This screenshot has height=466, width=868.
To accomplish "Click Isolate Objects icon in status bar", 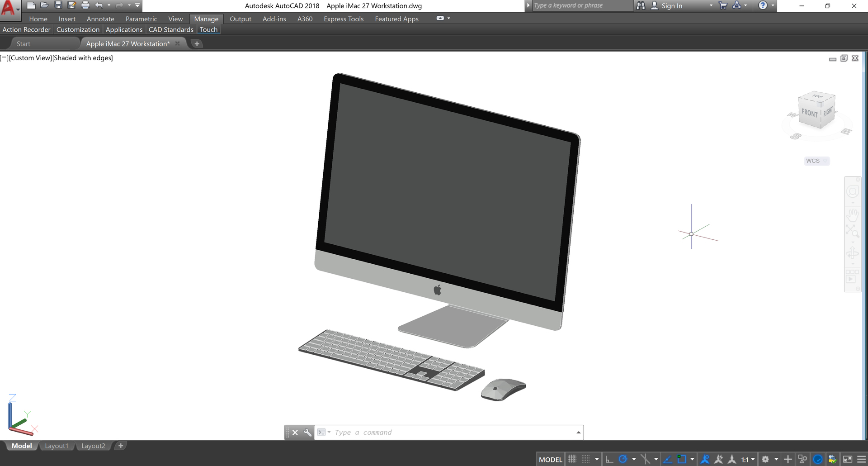I will tap(803, 459).
